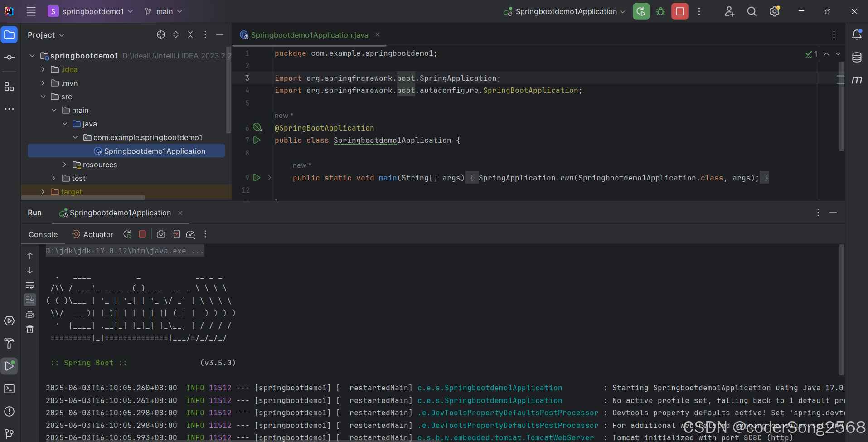Expand folded main method body
Image resolution: width=868 pixels, height=442 pixels.
point(270,178)
